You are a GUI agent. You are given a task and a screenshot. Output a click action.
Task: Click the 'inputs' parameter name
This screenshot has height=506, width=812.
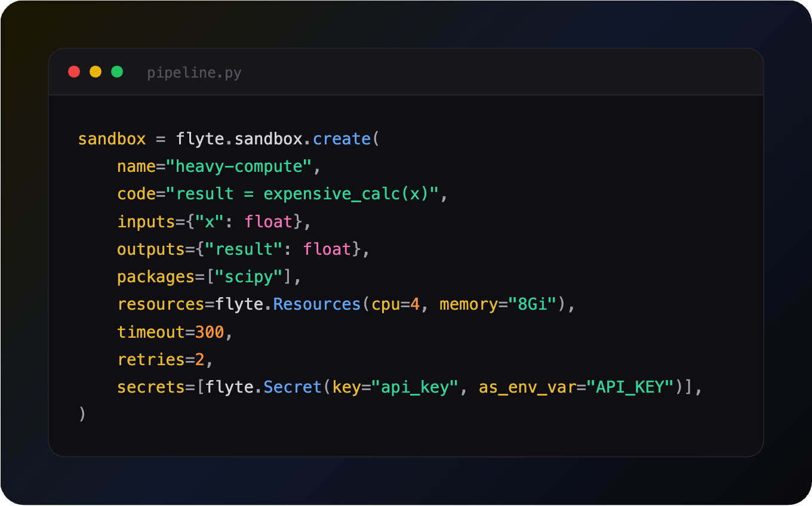(146, 221)
